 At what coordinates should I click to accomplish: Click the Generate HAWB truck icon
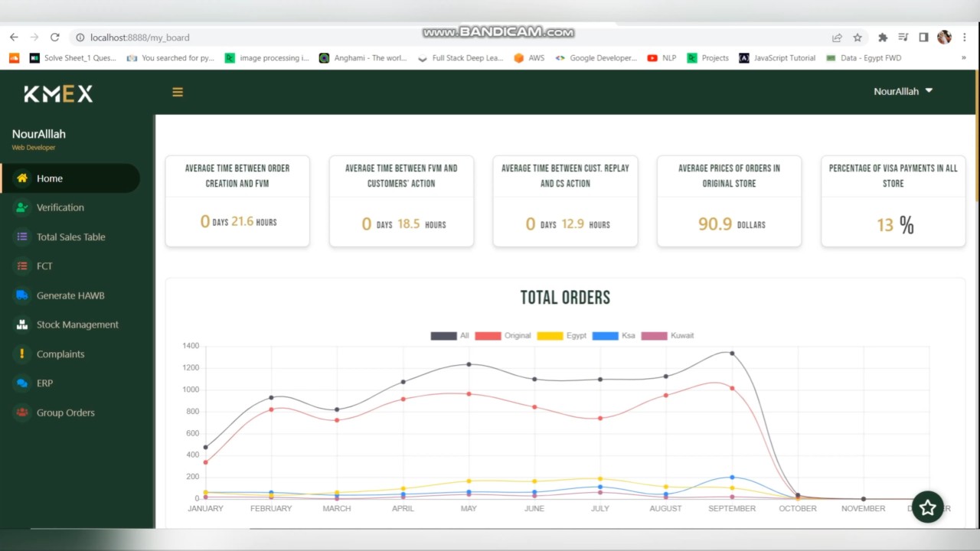tap(22, 295)
